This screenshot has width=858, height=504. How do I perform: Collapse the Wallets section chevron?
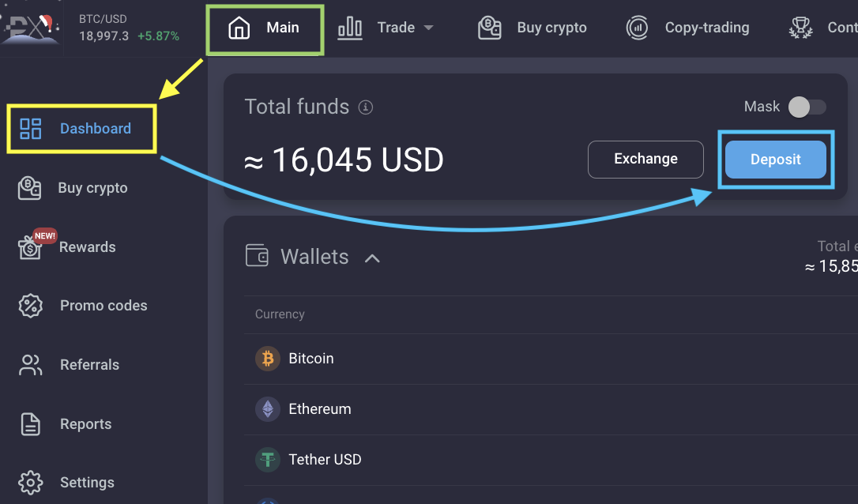click(372, 258)
